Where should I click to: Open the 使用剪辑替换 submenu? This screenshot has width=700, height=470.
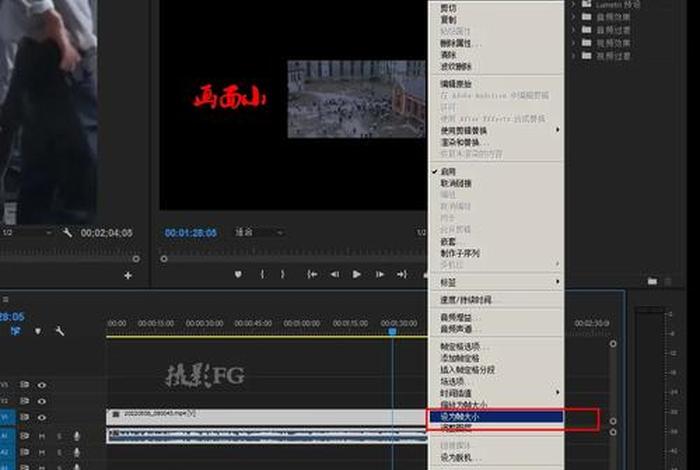point(496,130)
